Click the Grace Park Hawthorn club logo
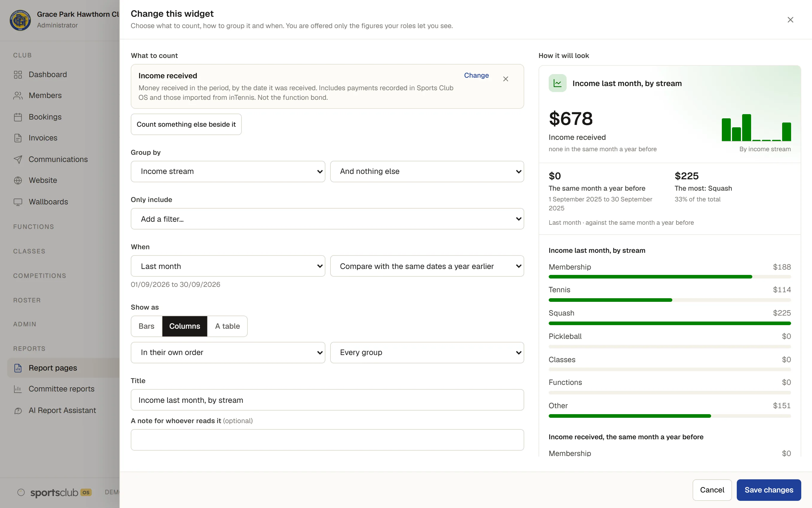Image resolution: width=812 pixels, height=508 pixels. 20,20
